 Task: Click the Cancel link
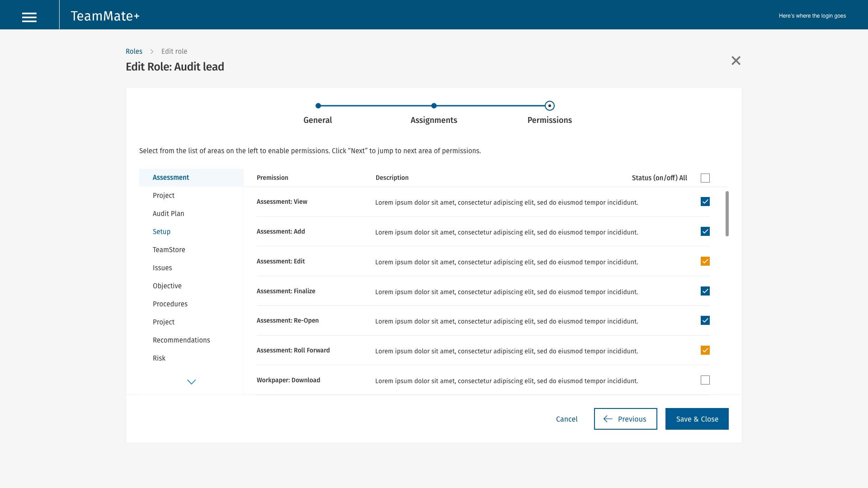[566, 419]
